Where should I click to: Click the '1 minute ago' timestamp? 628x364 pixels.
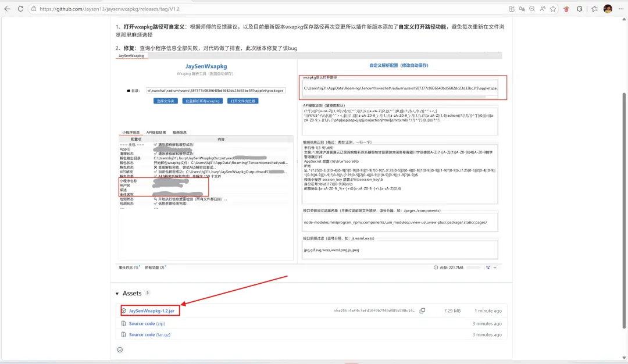pos(488,311)
